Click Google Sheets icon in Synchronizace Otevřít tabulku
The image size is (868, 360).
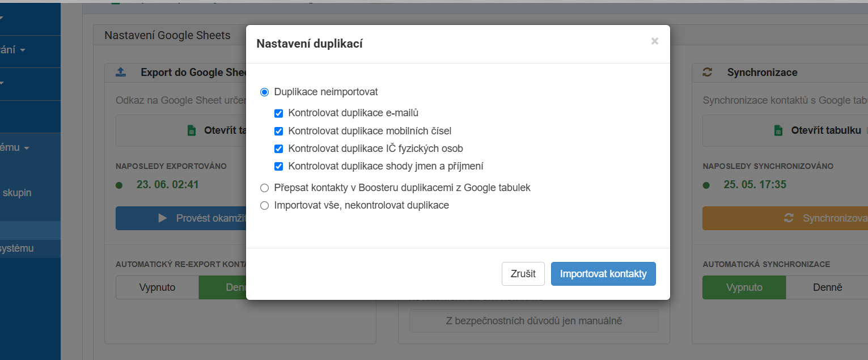click(x=778, y=130)
